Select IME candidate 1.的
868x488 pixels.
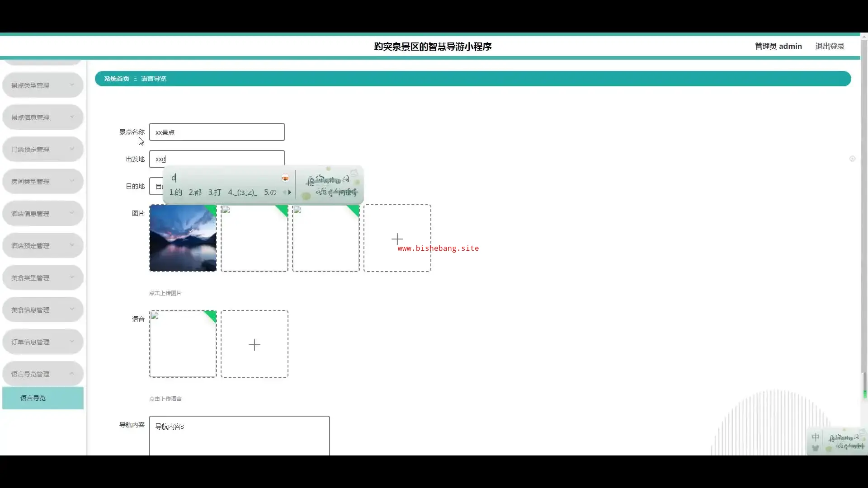175,192
